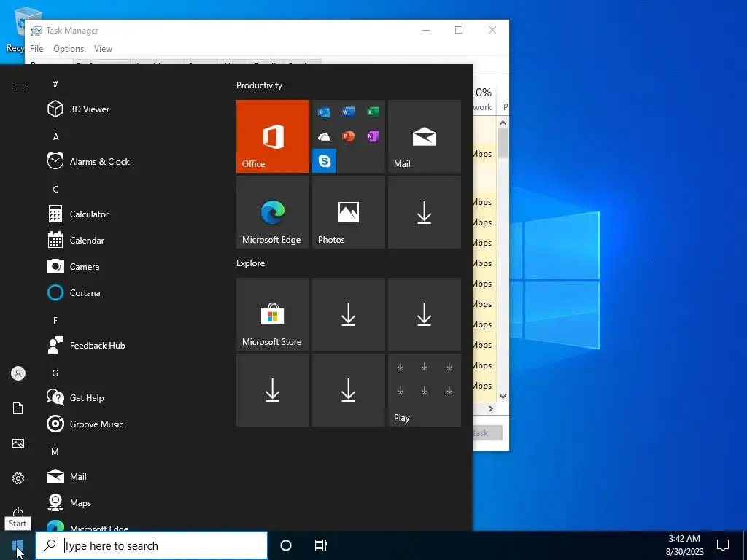The height and width of the screenshot is (560, 747).
Task: Click the Office tile
Action: 273,136
